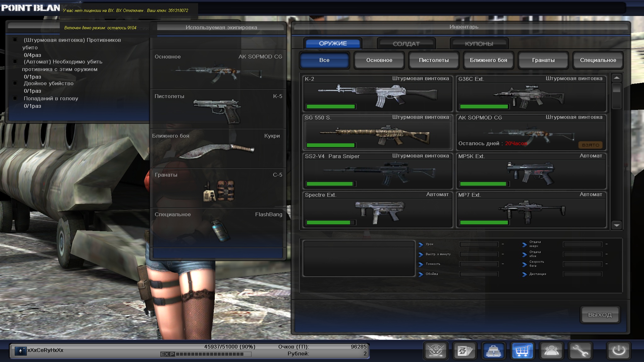The width and height of the screenshot is (644, 362).
Task: Select the K-2 assault rifle card
Action: pyautogui.click(x=377, y=94)
